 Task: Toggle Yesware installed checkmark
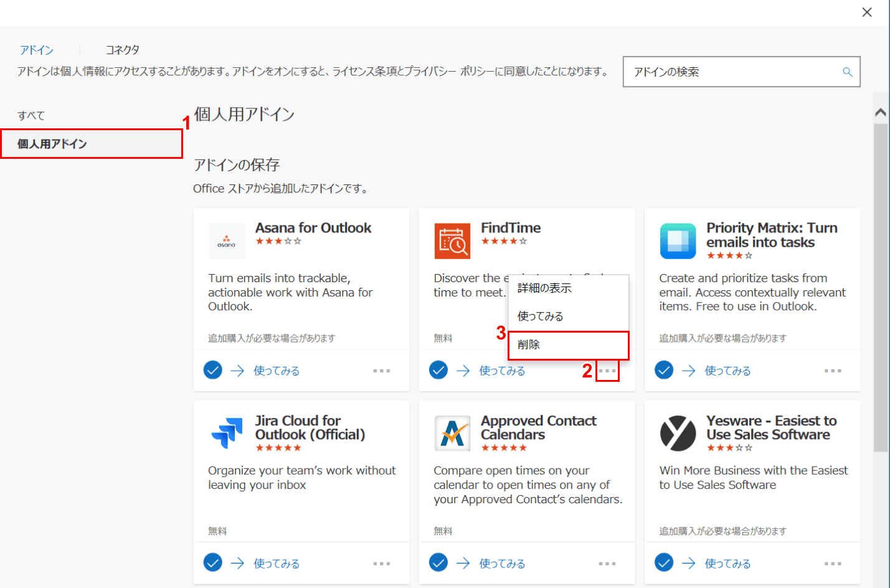pyautogui.click(x=664, y=562)
